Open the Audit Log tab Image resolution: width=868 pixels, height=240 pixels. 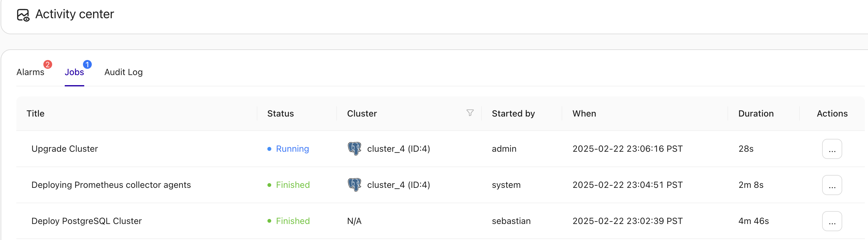coord(123,72)
